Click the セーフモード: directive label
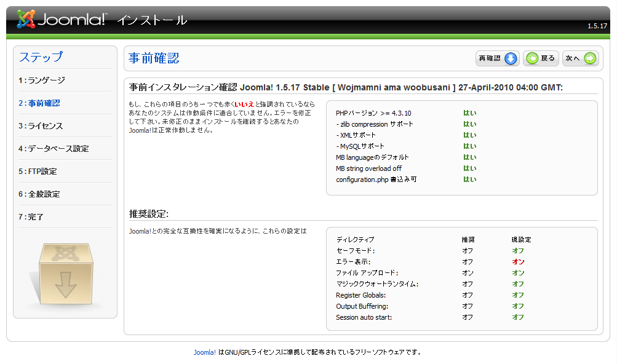617x364 pixels. [x=356, y=251]
